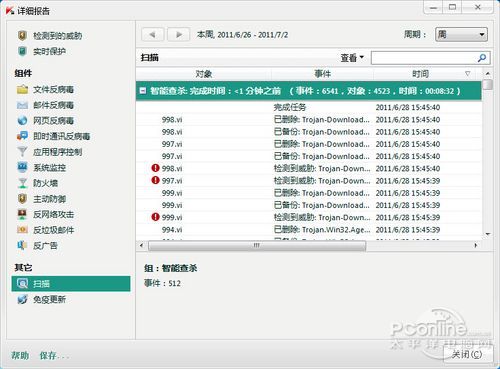The width and height of the screenshot is (500, 369).
Task: Select 反垃圾邮件 component text
Action: pyautogui.click(x=53, y=230)
